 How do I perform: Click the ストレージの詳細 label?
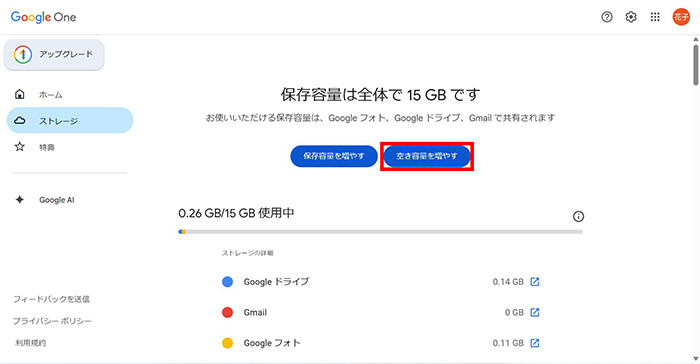(247, 253)
